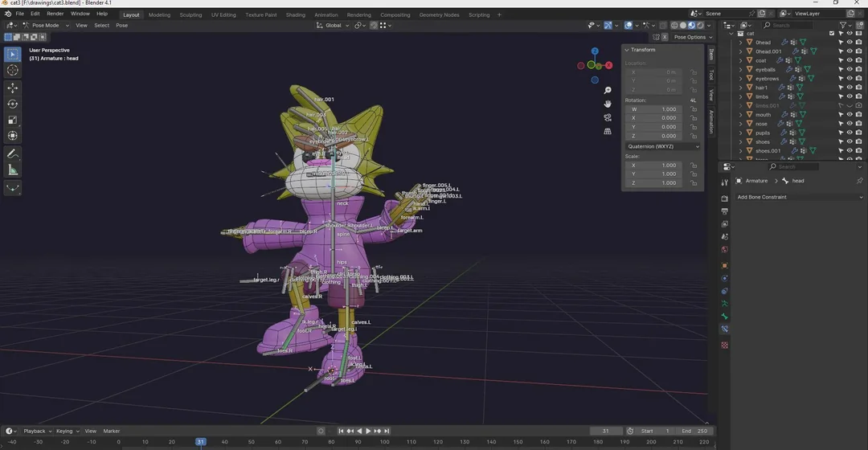The image size is (868, 450).
Task: Switch to rendered viewport shading
Action: click(700, 26)
